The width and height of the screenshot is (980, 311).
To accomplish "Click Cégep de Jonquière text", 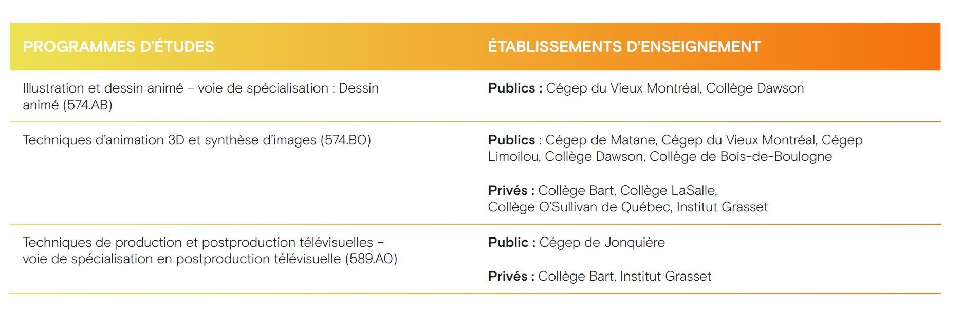I will click(602, 243).
